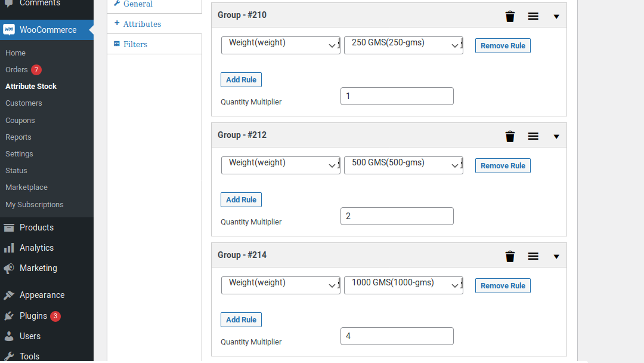Focus Quantity Multiplier field showing 2
644x363 pixels.
pos(397,216)
